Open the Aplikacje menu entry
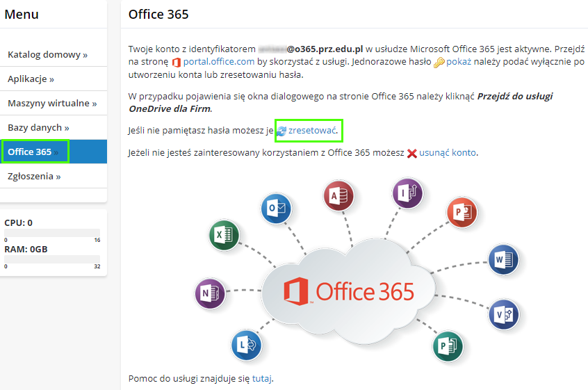The width and height of the screenshot is (588, 390). click(54, 79)
